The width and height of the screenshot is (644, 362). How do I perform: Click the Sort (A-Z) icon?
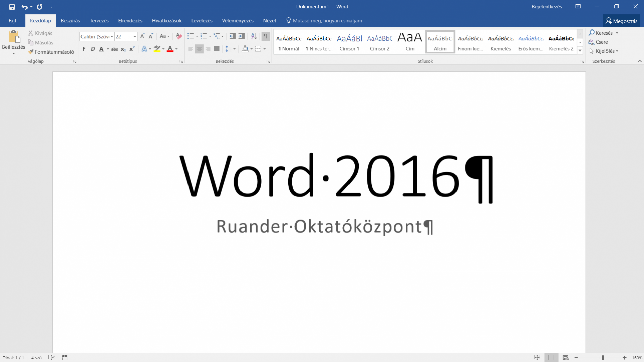tap(254, 36)
